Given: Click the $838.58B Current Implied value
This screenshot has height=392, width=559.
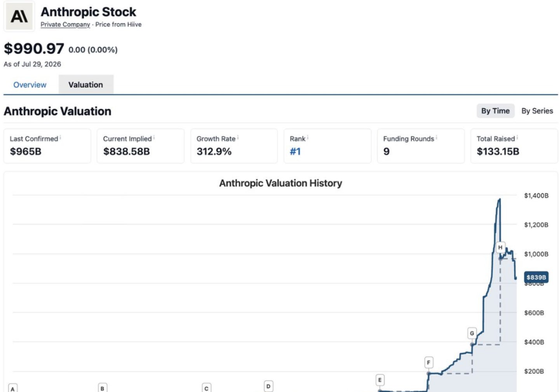Looking at the screenshot, I should pyautogui.click(x=126, y=151).
